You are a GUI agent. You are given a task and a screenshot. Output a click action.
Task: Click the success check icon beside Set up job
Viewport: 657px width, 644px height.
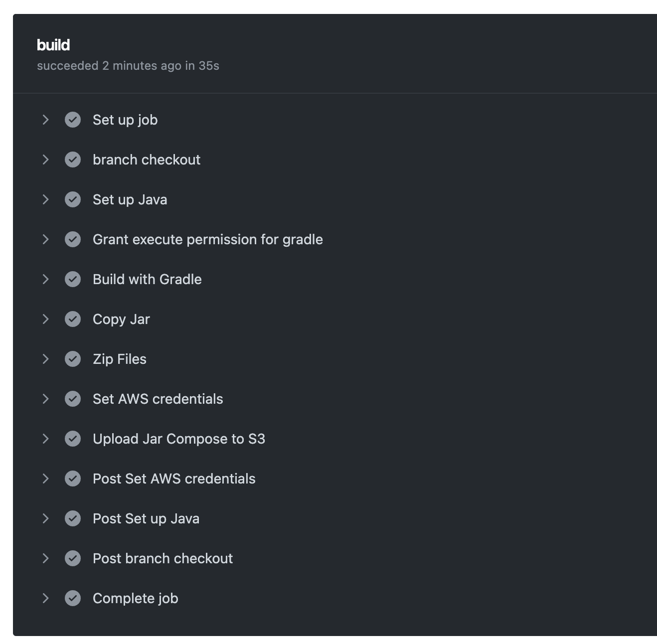tap(73, 120)
